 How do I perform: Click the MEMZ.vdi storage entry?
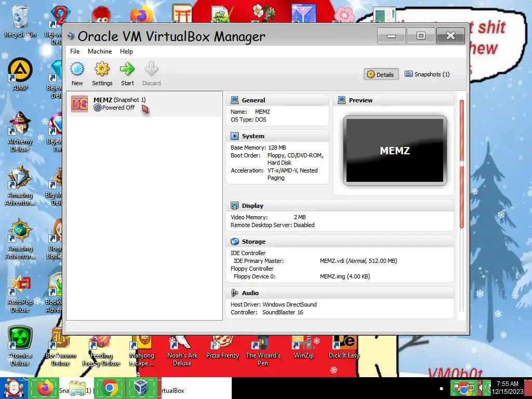pos(358,261)
